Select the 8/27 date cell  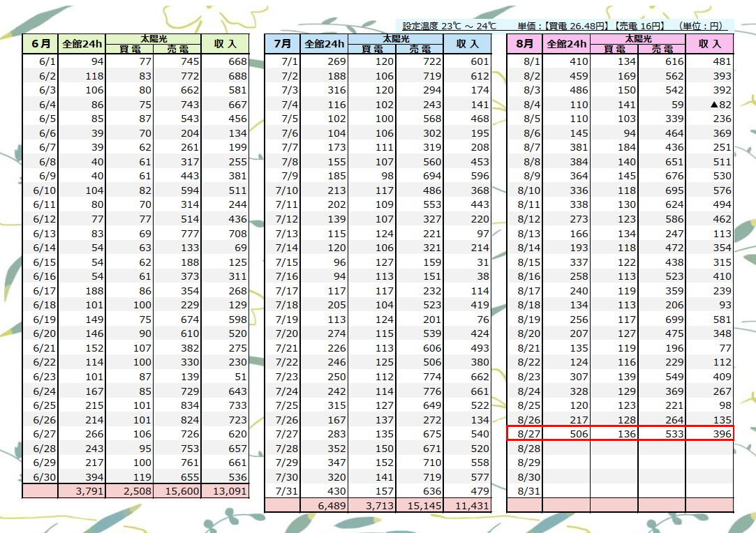pyautogui.click(x=524, y=434)
